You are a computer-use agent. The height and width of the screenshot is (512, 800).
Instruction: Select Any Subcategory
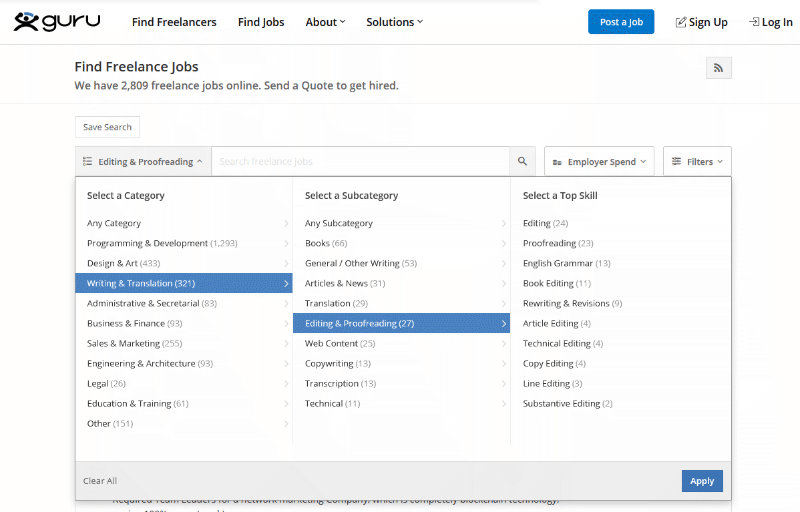[x=402, y=223]
